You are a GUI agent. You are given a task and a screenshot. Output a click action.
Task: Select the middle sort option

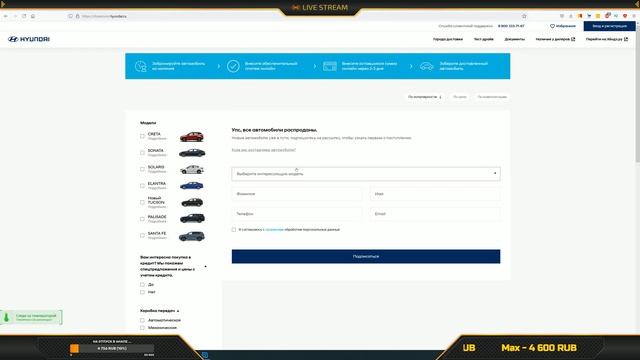[460, 97]
